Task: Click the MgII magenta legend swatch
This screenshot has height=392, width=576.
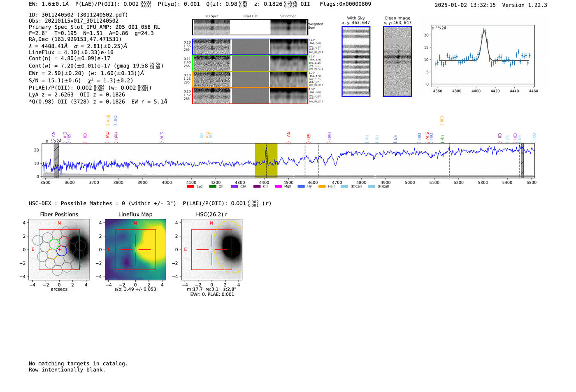Action: (x=279, y=186)
